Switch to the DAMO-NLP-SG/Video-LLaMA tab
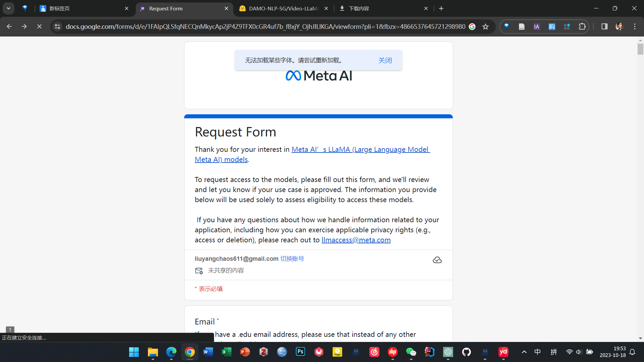Viewport: 644px width, 362px height. (x=283, y=8)
